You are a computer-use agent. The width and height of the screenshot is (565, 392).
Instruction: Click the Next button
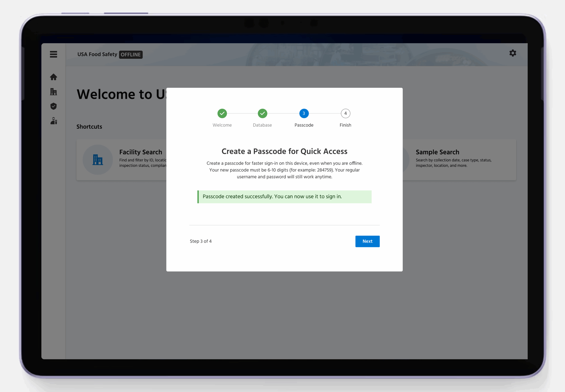click(367, 241)
